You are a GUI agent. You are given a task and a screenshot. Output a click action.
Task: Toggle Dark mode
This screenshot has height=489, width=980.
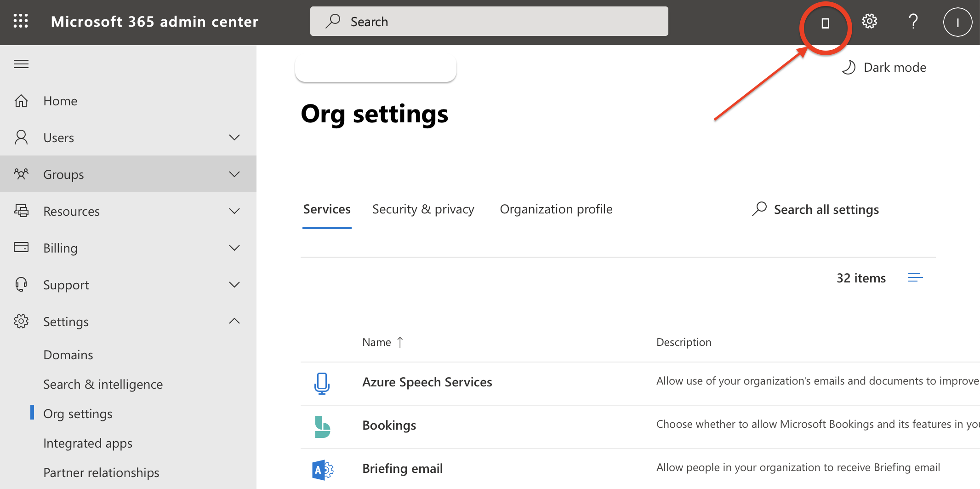[x=884, y=68]
